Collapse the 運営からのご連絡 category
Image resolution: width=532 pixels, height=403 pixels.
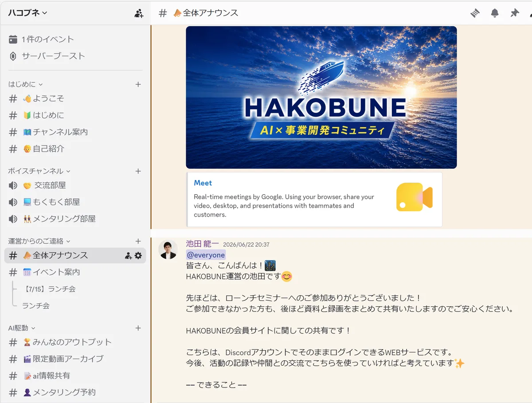point(39,241)
